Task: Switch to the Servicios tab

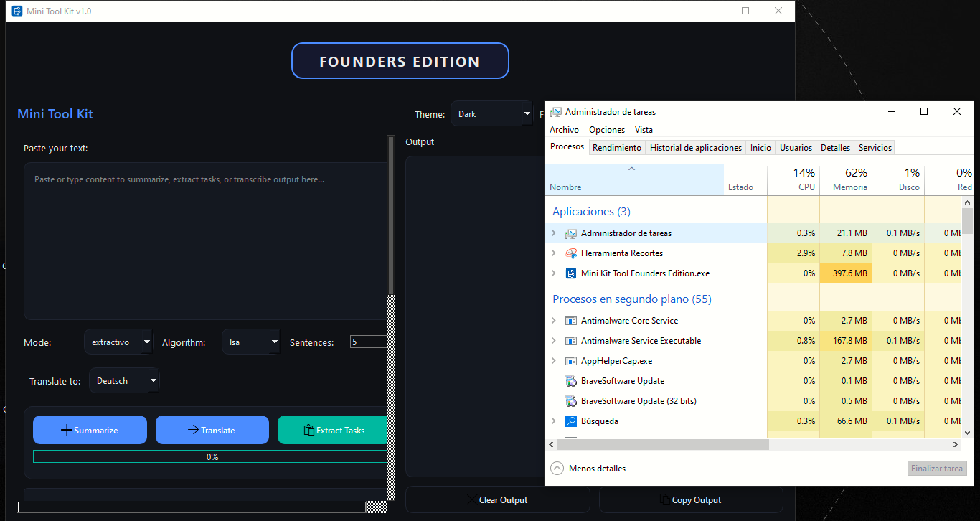Action: click(875, 148)
